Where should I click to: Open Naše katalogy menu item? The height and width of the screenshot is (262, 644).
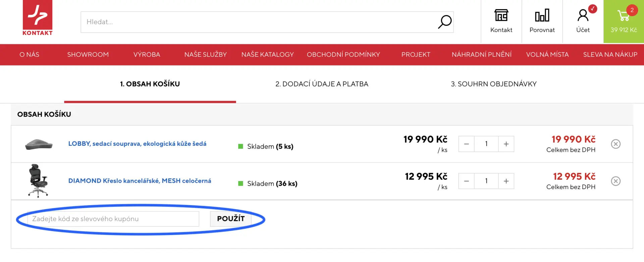(267, 54)
